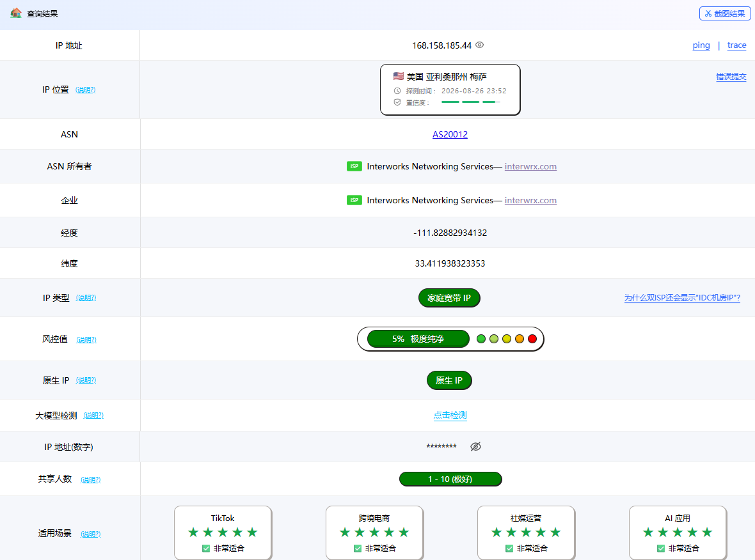Click the ISP badge in ASN 所有者 row

(354, 166)
